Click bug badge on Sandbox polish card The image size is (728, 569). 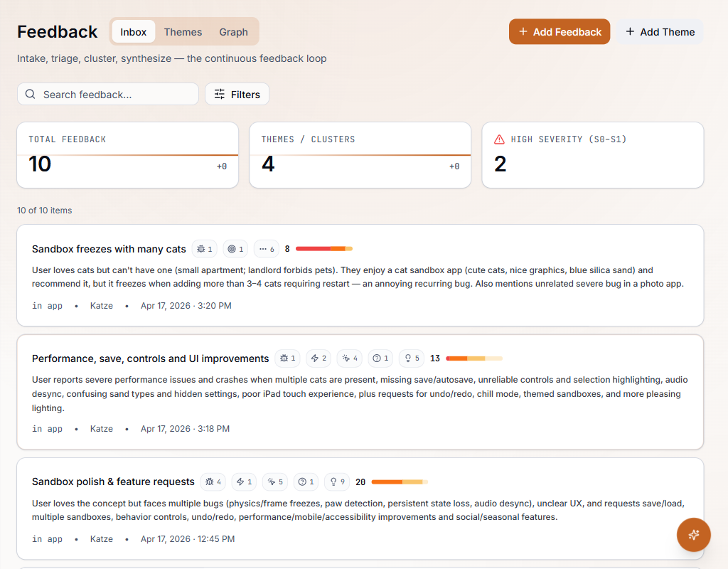(213, 482)
